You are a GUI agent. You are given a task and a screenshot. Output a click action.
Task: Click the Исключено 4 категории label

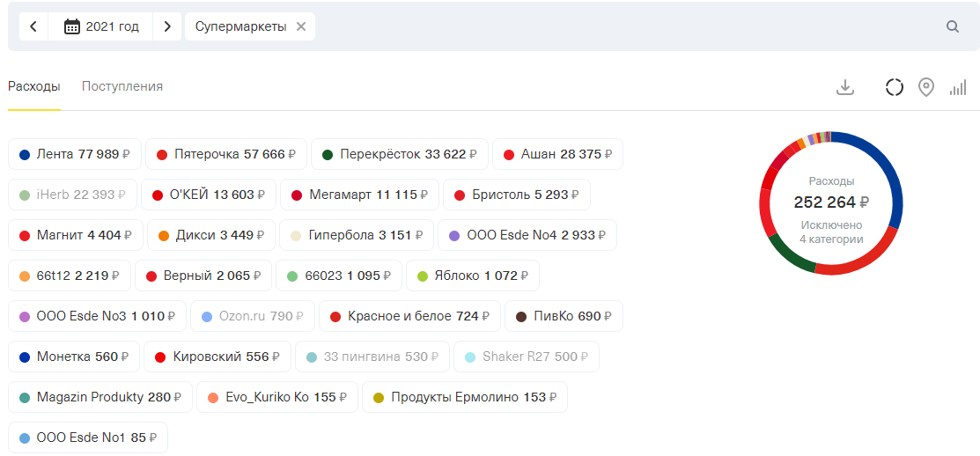click(831, 232)
